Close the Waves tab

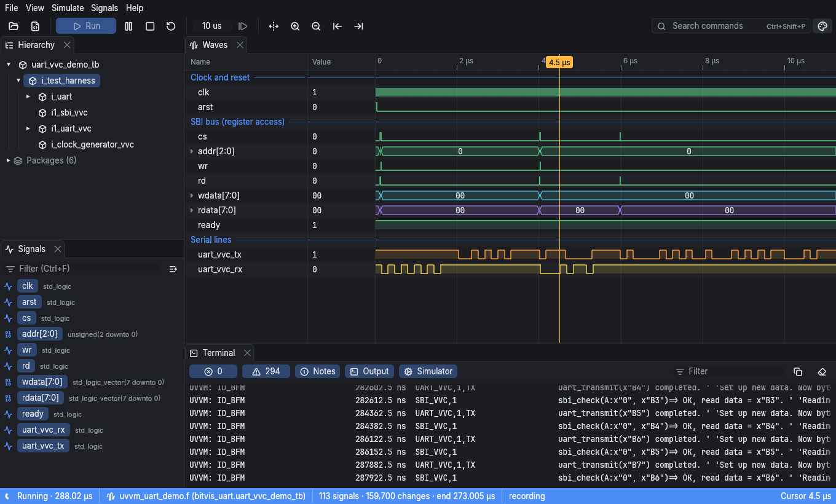pyautogui.click(x=240, y=45)
